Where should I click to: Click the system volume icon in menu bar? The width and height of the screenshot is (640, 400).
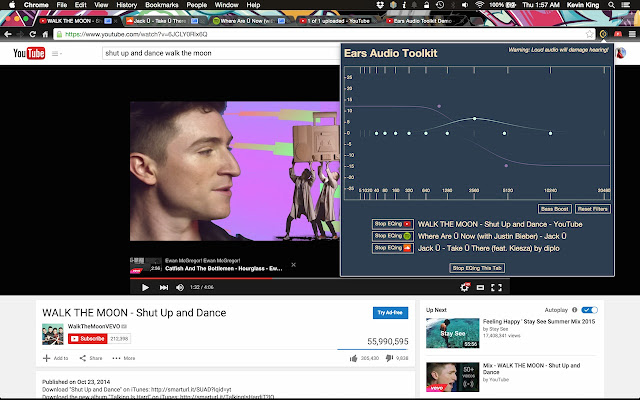[x=465, y=5]
